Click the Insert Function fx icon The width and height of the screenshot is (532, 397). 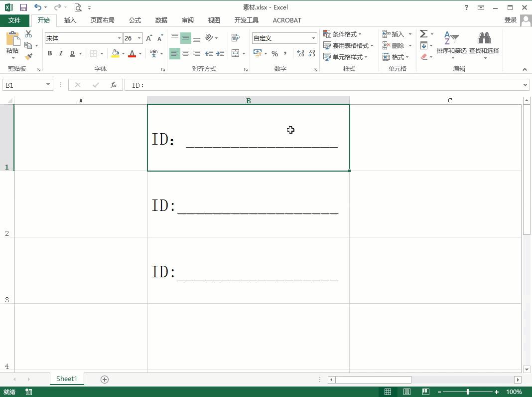(114, 85)
